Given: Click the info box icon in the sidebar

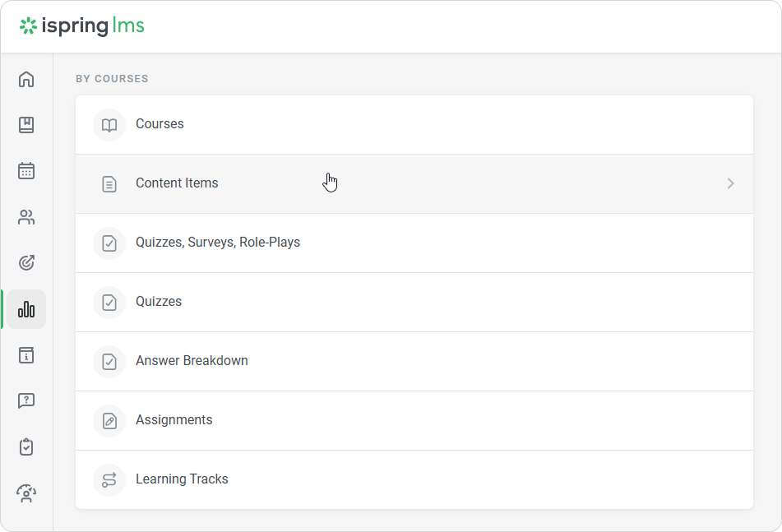Looking at the screenshot, I should [x=26, y=355].
